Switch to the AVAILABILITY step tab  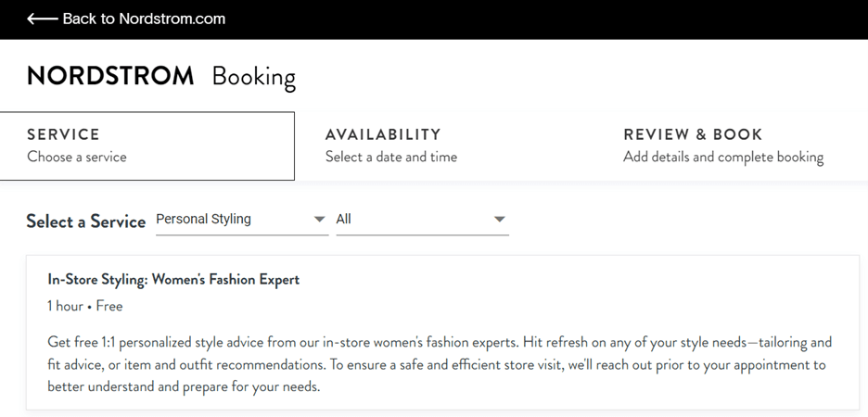(x=446, y=146)
